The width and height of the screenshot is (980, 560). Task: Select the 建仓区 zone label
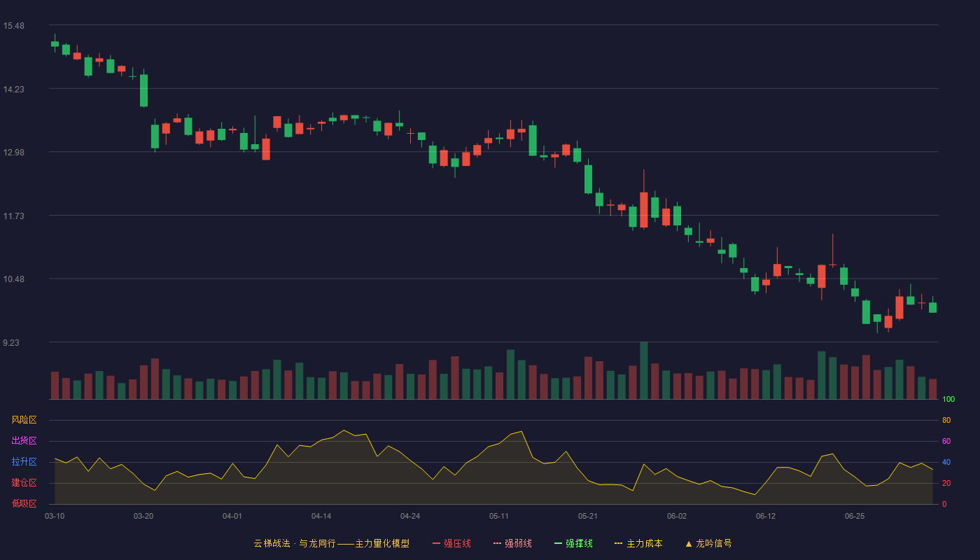click(x=24, y=483)
